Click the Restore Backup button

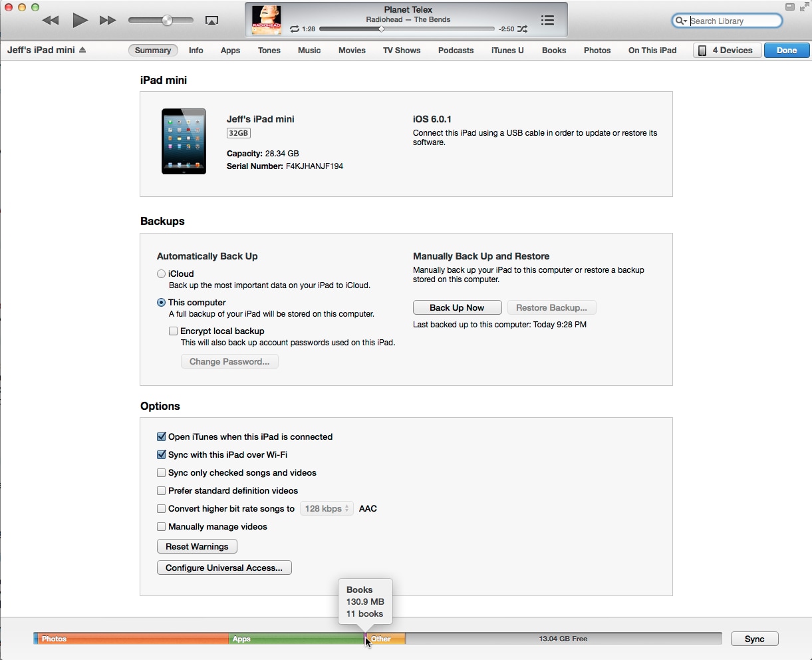coord(552,307)
